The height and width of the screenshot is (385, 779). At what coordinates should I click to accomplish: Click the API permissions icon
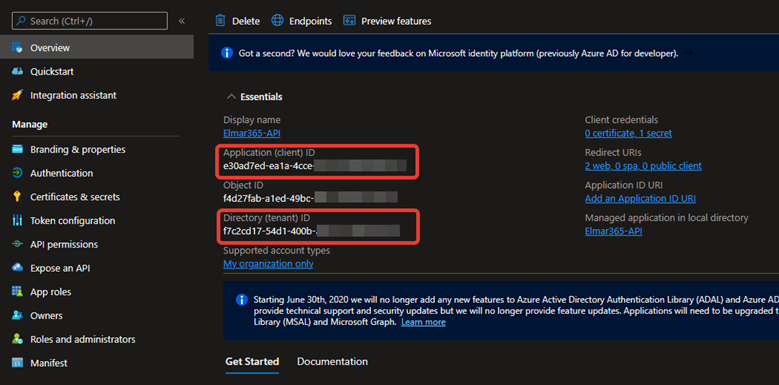tap(17, 244)
